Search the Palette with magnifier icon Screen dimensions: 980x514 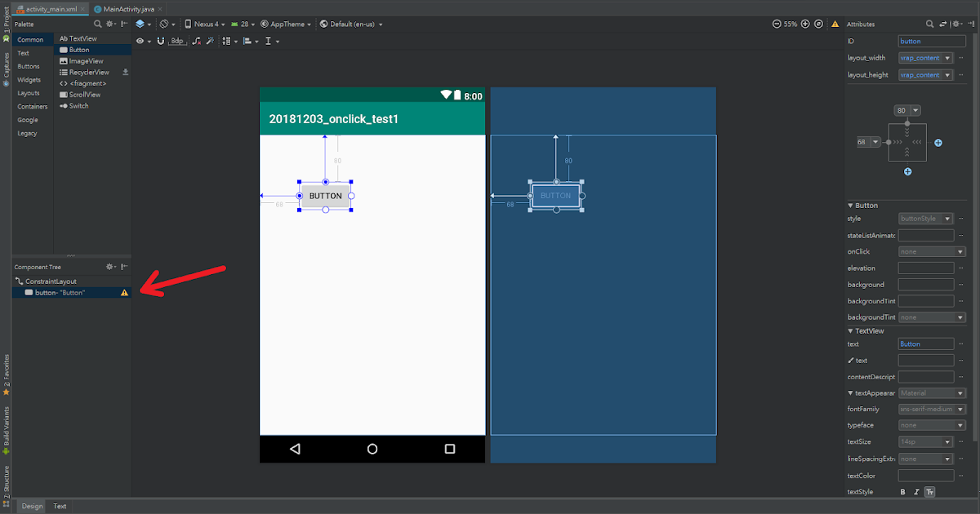tap(98, 24)
